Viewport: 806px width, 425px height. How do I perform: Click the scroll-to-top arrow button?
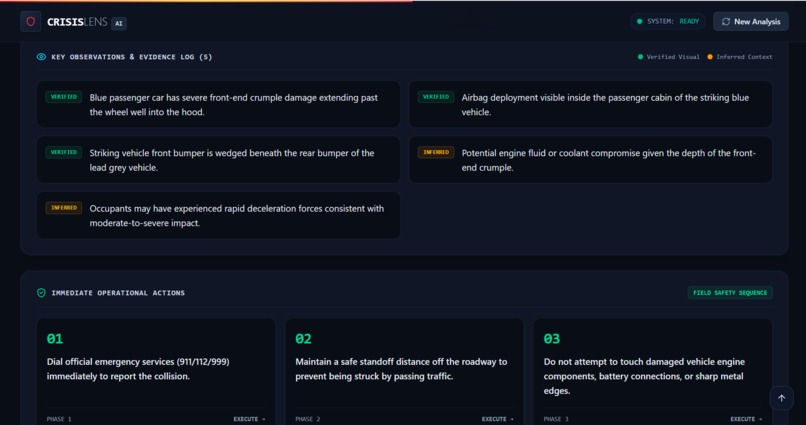pos(781,398)
